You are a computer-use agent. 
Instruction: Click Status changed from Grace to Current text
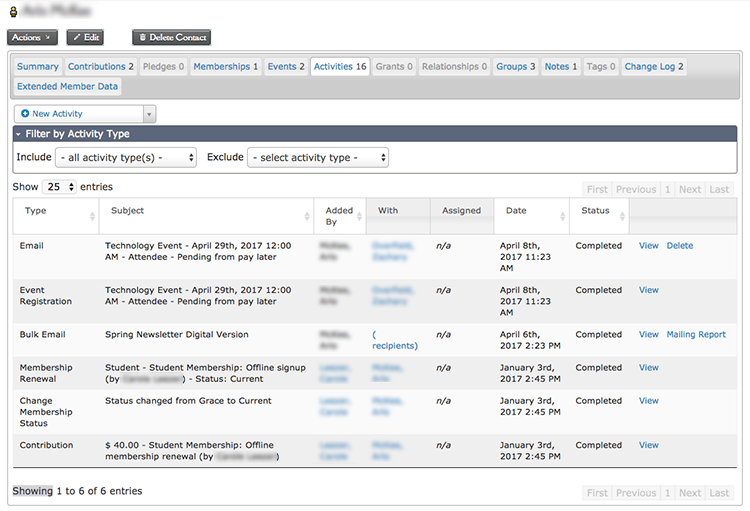(188, 400)
